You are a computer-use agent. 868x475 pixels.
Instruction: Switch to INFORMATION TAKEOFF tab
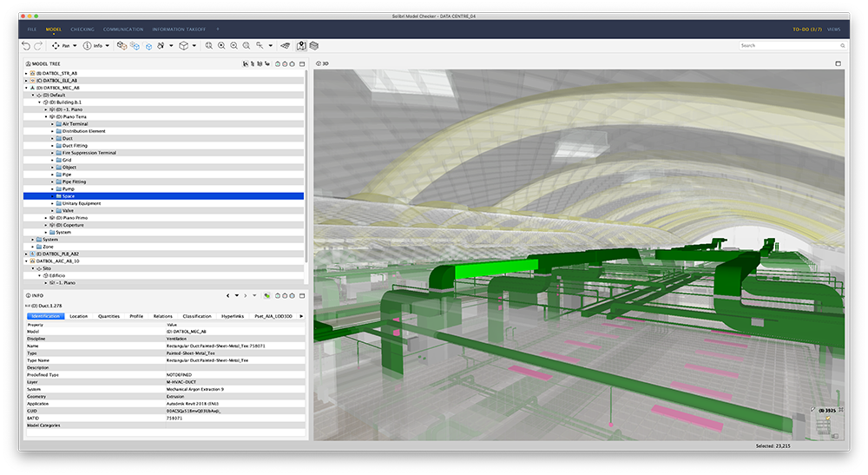click(x=179, y=30)
